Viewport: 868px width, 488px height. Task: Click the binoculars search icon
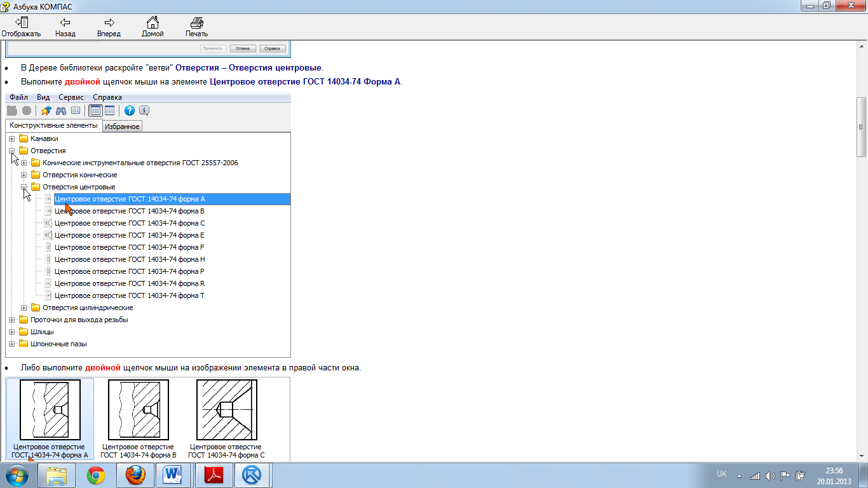click(61, 111)
